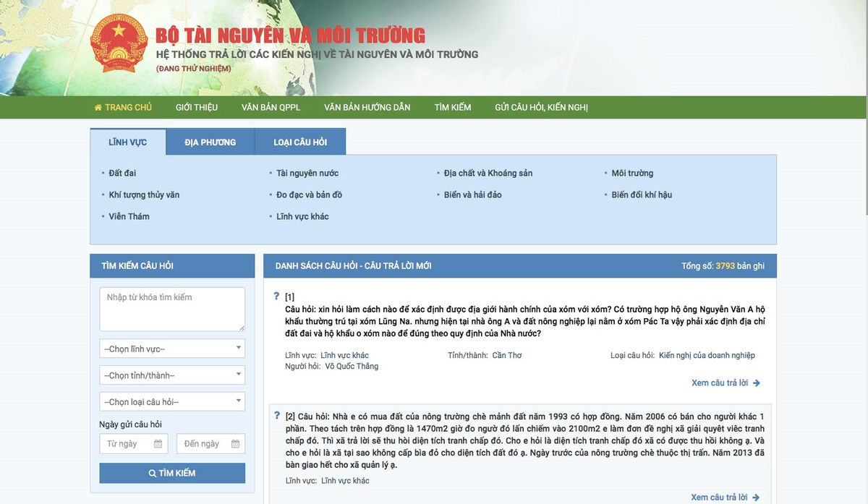Click calendar icon in Đến ngày field
Viewport: 868px width, 504px height.
[x=235, y=444]
